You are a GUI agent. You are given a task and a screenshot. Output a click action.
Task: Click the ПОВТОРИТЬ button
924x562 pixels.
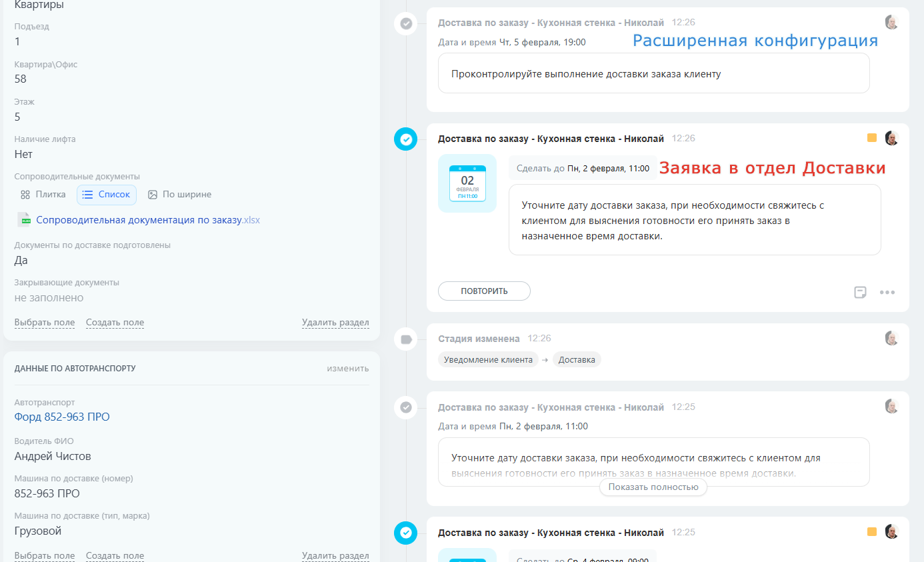(484, 291)
